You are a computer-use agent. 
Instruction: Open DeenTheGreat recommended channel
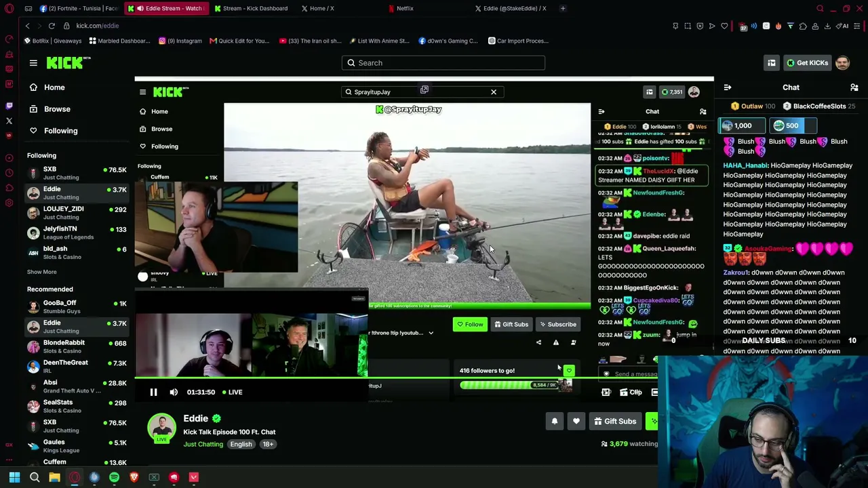click(x=77, y=367)
